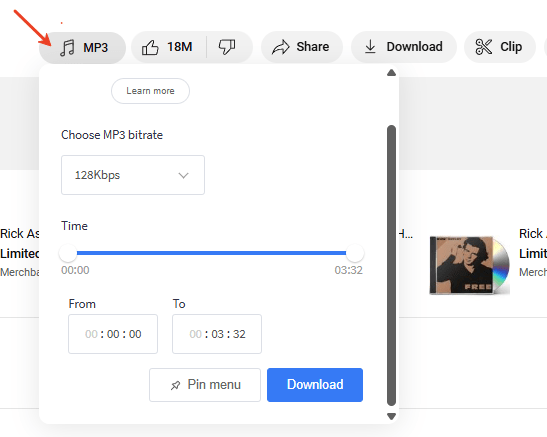Click the scissors Clip icon
The height and width of the screenshot is (437, 547).
(x=484, y=47)
